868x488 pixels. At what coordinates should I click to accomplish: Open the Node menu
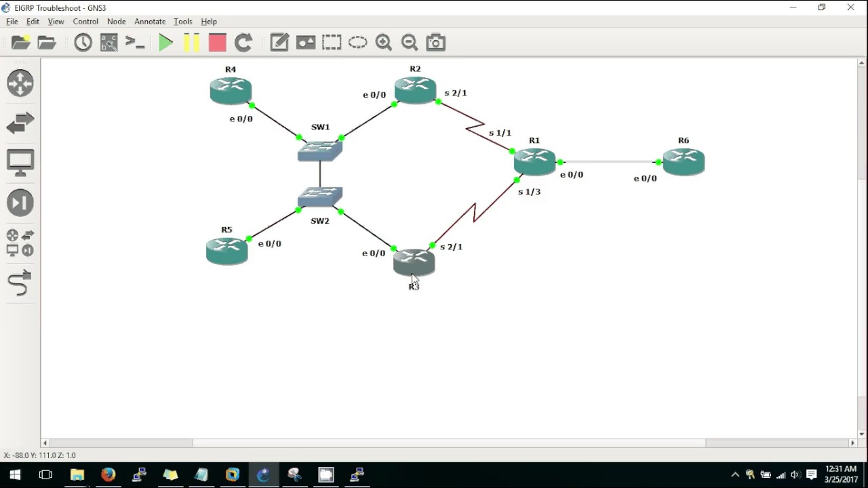coord(117,22)
